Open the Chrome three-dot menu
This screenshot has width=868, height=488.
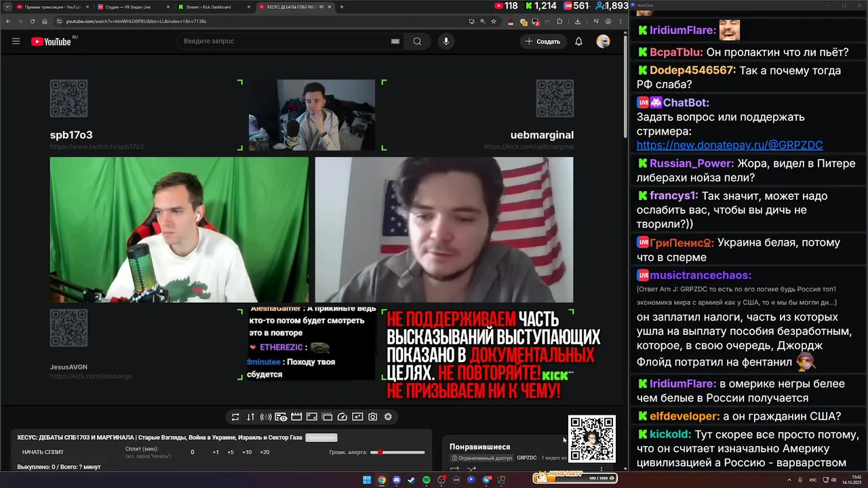(x=620, y=21)
